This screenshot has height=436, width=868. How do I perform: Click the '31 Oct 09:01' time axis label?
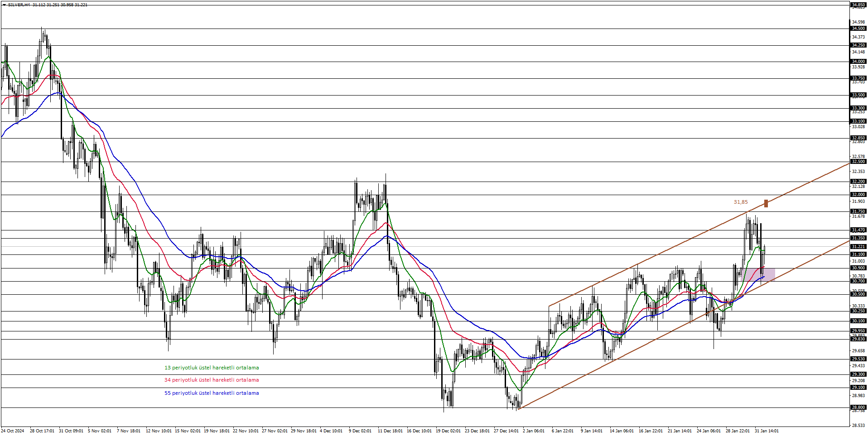click(x=71, y=431)
